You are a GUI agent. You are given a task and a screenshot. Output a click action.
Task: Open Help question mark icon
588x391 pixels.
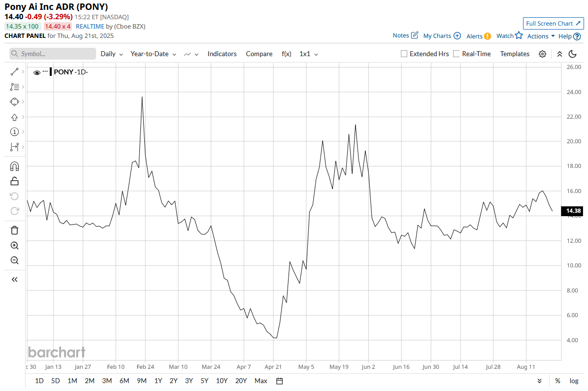(577, 36)
